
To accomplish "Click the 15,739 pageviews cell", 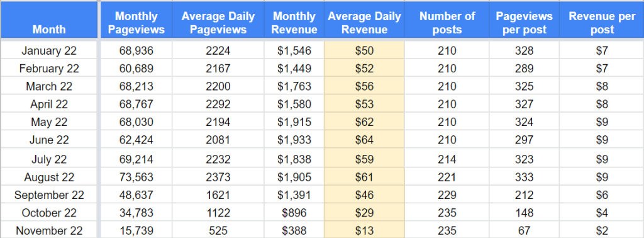I will point(136,230).
